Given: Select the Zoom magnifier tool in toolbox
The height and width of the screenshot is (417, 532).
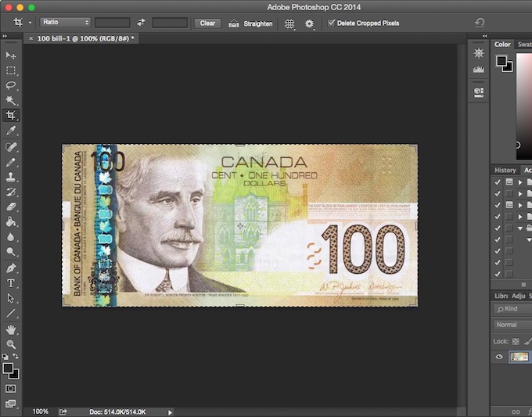Looking at the screenshot, I should 11,344.
